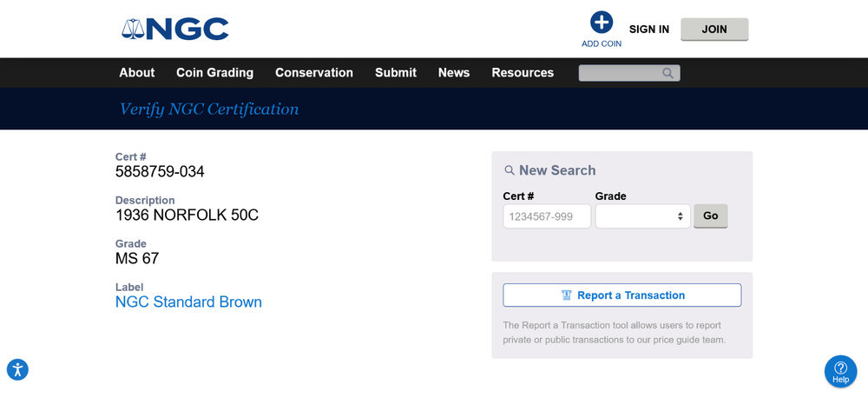Open the Conservation menu

click(x=314, y=73)
